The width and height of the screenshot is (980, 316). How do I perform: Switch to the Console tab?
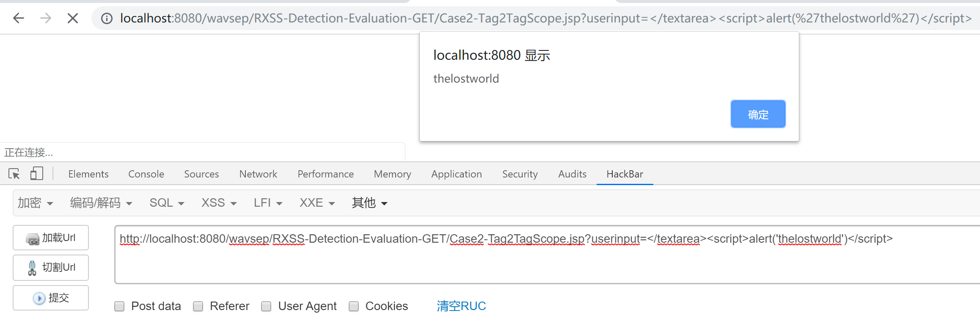click(x=146, y=174)
